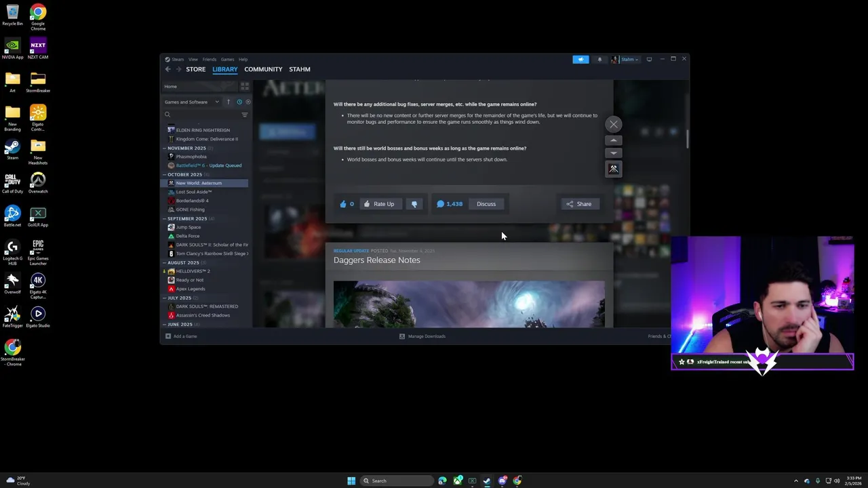Viewport: 868px width, 488px height.
Task: Click the Manage Downloads icon
Action: point(402,336)
